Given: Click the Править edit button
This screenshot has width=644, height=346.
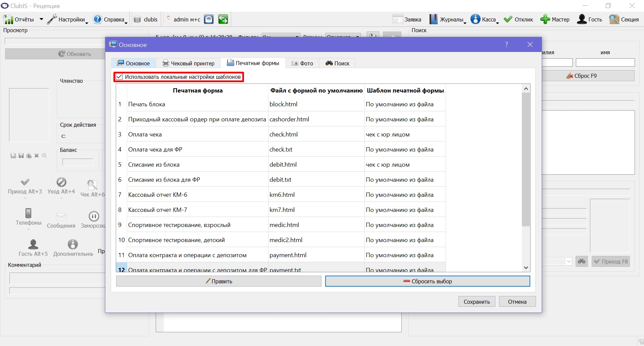Looking at the screenshot, I should click(x=219, y=281).
